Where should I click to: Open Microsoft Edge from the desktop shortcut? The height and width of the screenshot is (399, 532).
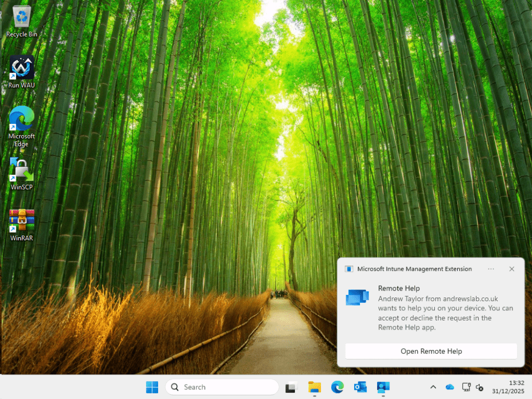(21, 119)
